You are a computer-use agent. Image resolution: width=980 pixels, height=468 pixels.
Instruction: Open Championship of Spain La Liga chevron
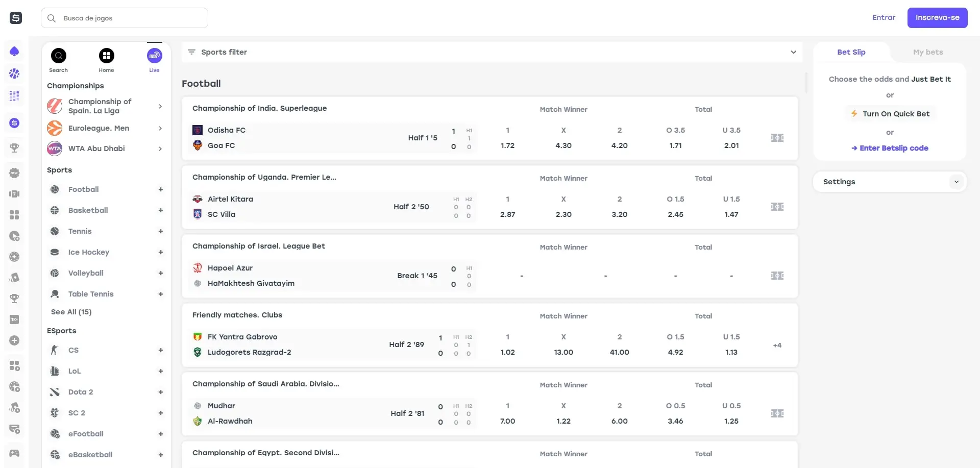[160, 106]
